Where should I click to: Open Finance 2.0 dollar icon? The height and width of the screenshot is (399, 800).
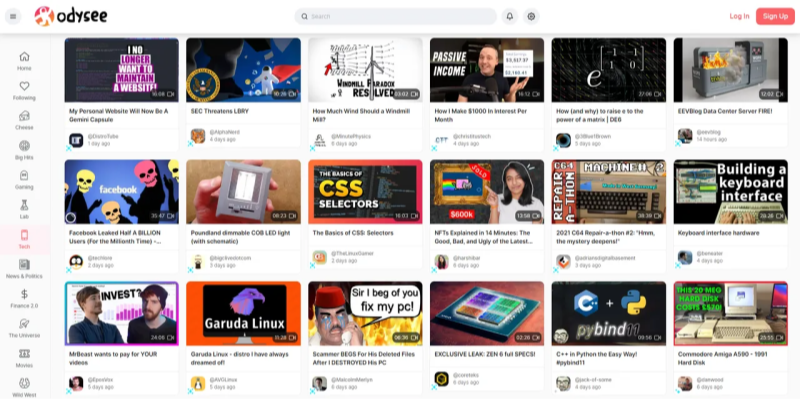pos(24,298)
